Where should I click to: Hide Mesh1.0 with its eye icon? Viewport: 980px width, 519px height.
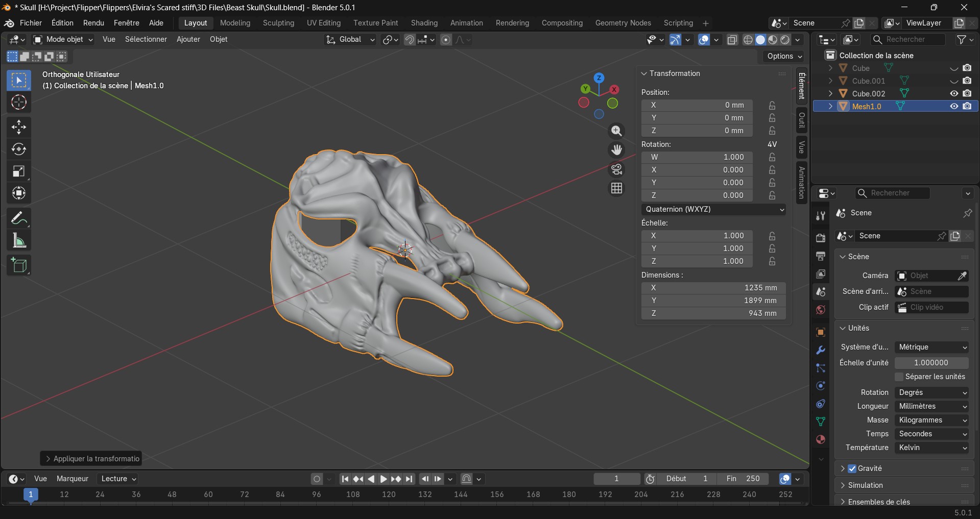click(953, 106)
